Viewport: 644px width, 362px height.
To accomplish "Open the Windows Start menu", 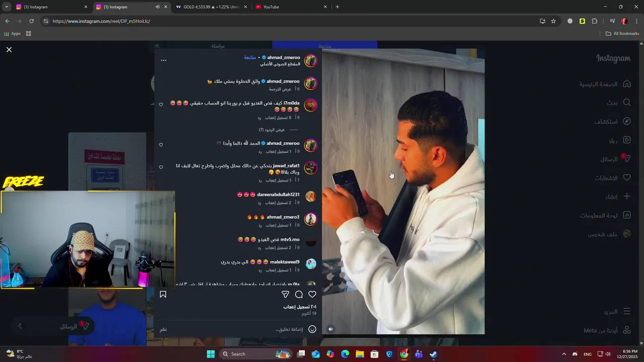I will click(211, 354).
